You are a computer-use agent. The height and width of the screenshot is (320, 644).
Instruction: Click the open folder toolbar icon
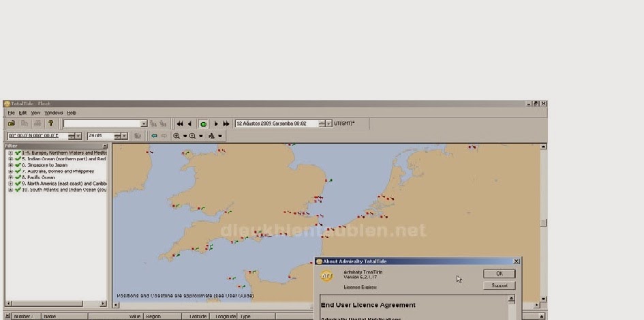pos(12,123)
